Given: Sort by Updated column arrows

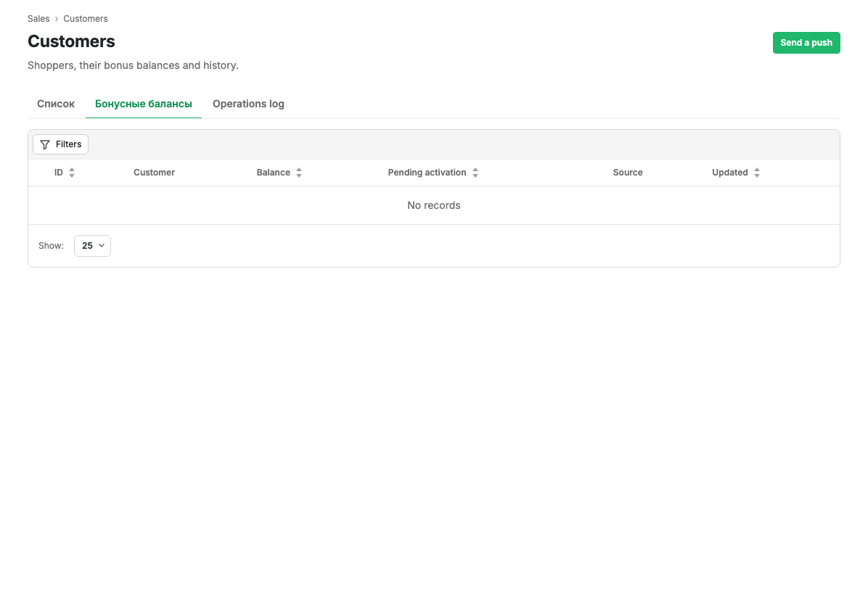Looking at the screenshot, I should tap(757, 173).
